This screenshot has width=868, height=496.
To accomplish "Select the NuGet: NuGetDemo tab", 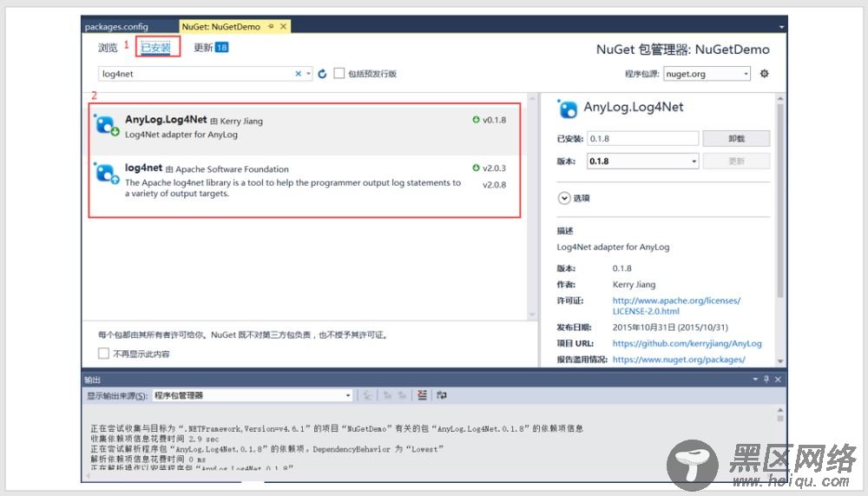I will [x=221, y=27].
